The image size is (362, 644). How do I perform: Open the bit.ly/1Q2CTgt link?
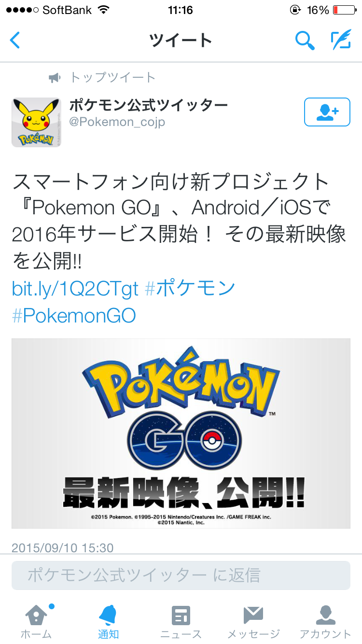75,289
